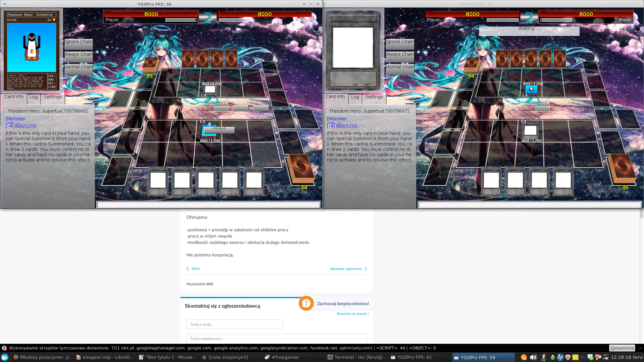Open the Xfce applications menu mouse icon
This screenshot has width=644, height=362.
5,357
